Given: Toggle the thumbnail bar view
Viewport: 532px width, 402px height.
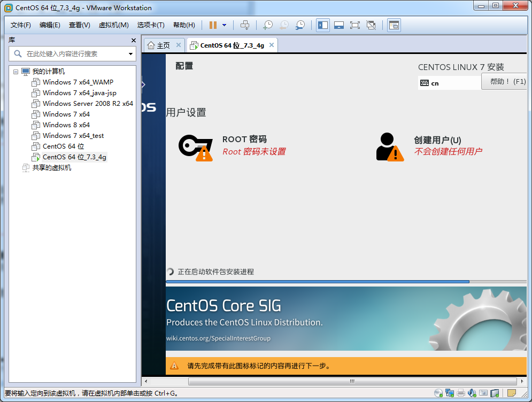Looking at the screenshot, I should click(339, 25).
